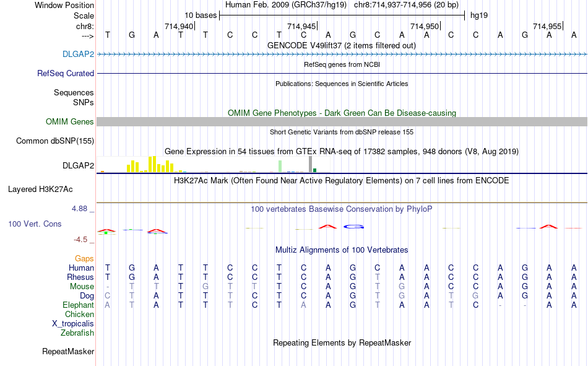Click the '100 Vert. Cons' label
588x366 pixels.
[35, 224]
